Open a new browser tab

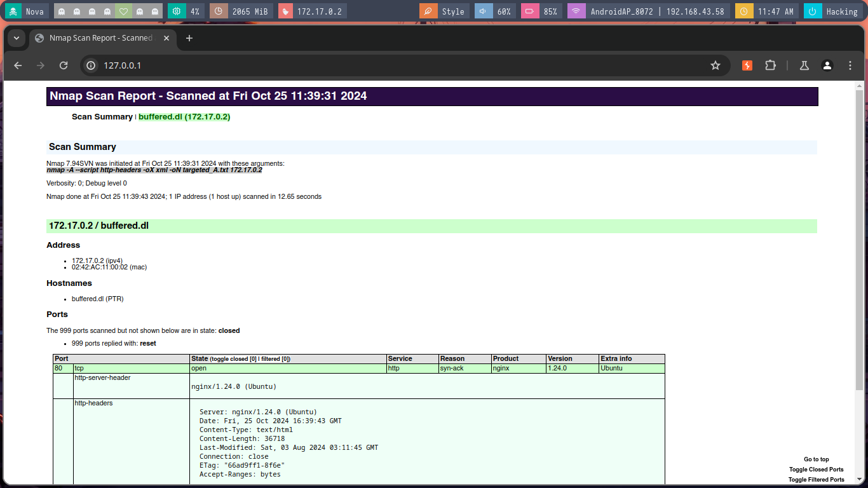[x=189, y=38]
